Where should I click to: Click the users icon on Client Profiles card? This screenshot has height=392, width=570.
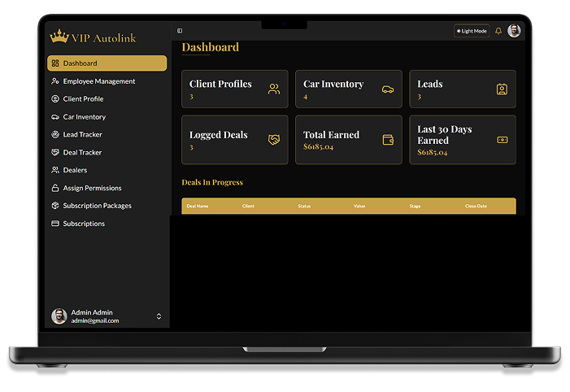(274, 89)
